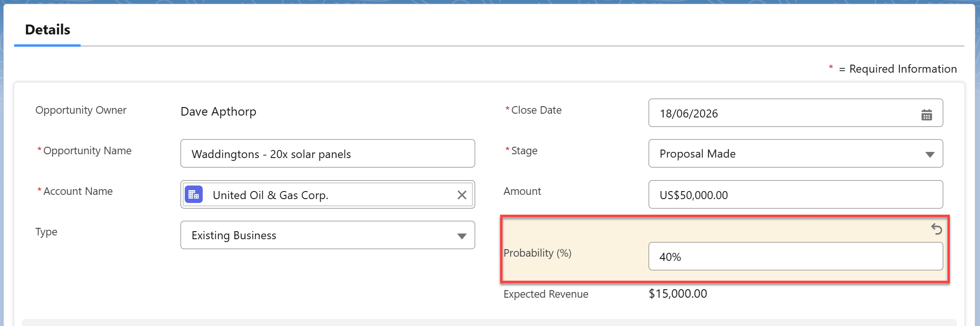The height and width of the screenshot is (326, 980).
Task: Click the United Oil & Gas Corp. text
Action: click(271, 195)
